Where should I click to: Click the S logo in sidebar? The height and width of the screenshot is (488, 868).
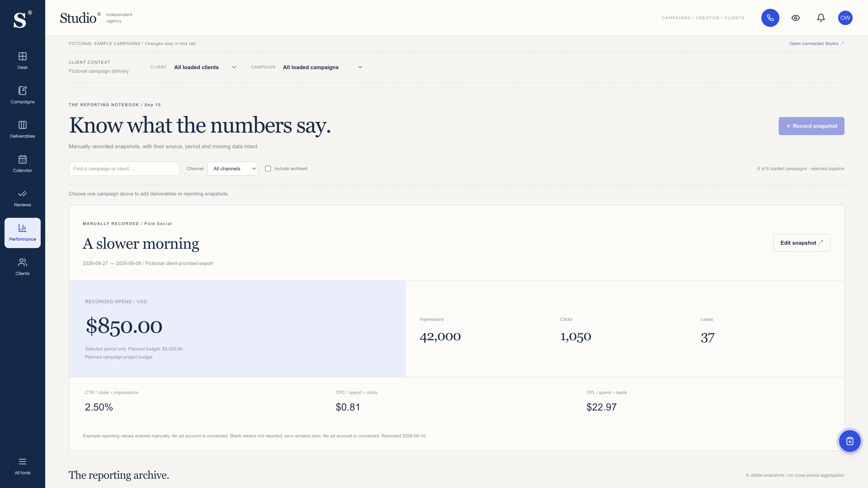pyautogui.click(x=22, y=19)
